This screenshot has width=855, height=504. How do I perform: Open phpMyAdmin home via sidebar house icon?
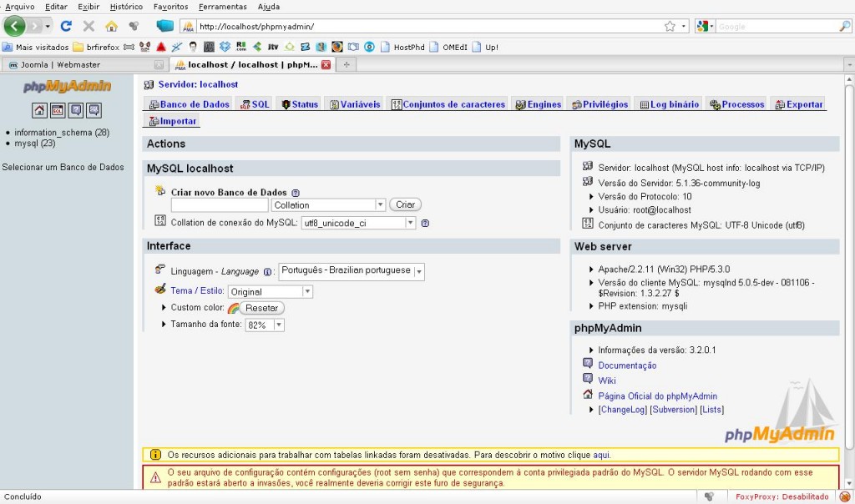pos(39,111)
